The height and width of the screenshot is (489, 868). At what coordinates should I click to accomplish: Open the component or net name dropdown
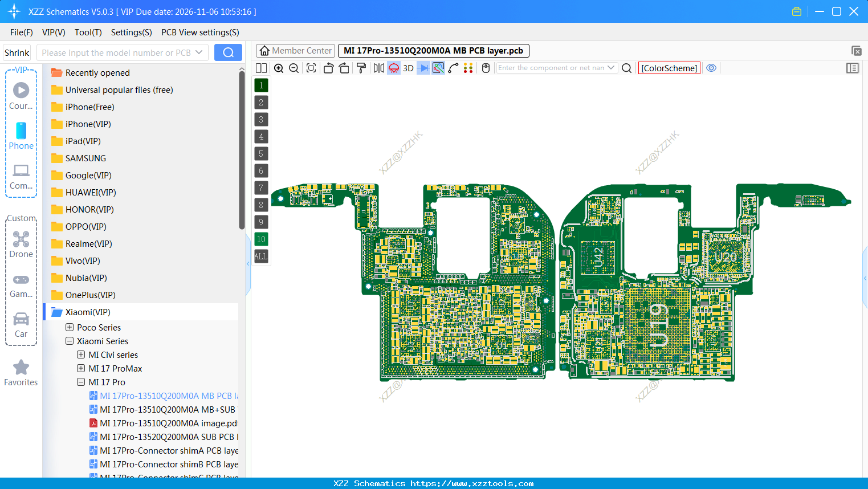click(x=611, y=68)
